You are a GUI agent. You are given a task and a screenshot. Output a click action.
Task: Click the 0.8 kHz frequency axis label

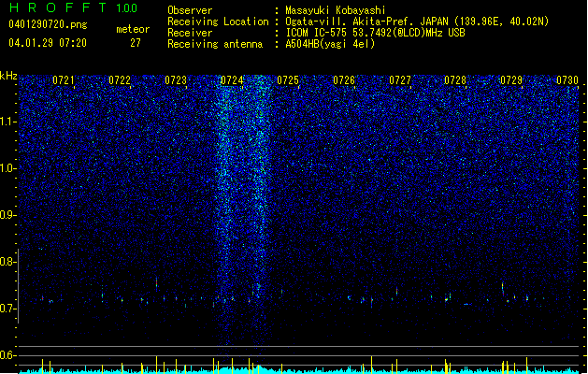coord(8,262)
